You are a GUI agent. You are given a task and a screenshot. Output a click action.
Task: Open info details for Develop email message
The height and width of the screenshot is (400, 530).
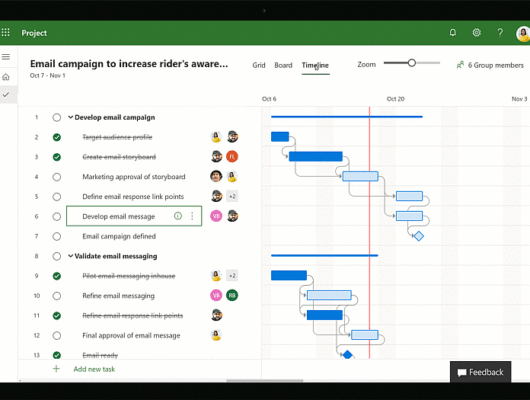click(178, 216)
